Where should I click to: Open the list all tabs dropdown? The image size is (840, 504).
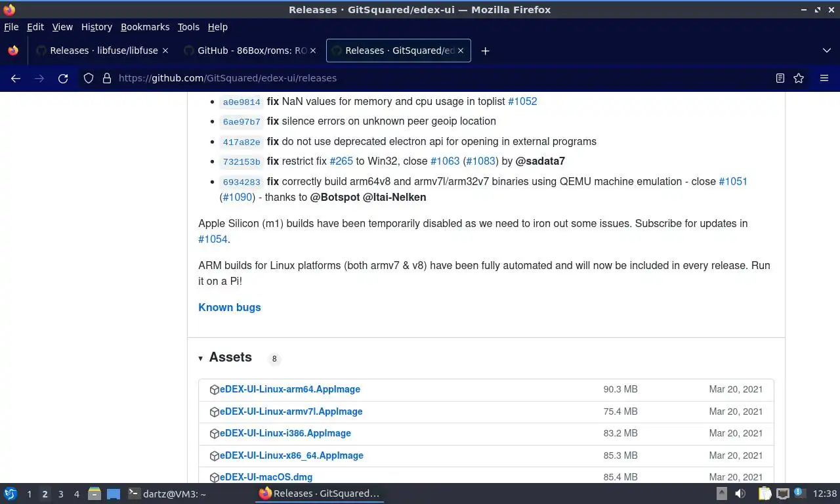827,51
